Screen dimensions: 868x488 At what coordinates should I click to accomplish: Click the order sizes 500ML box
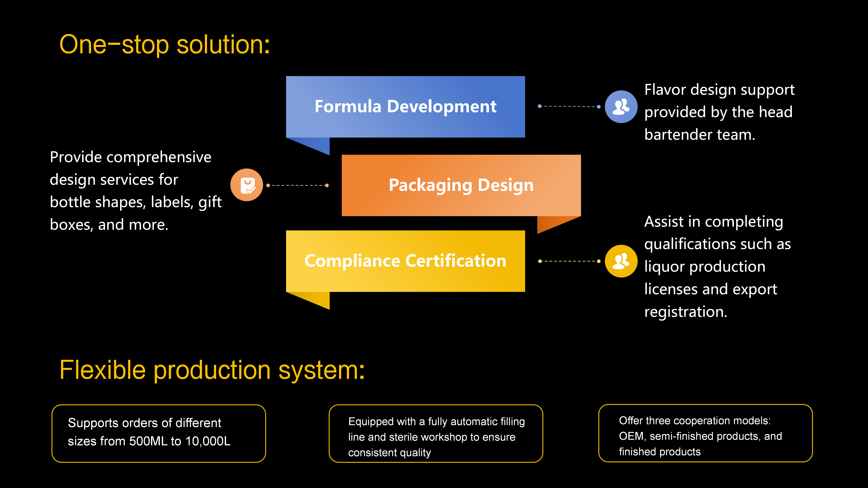159,433
